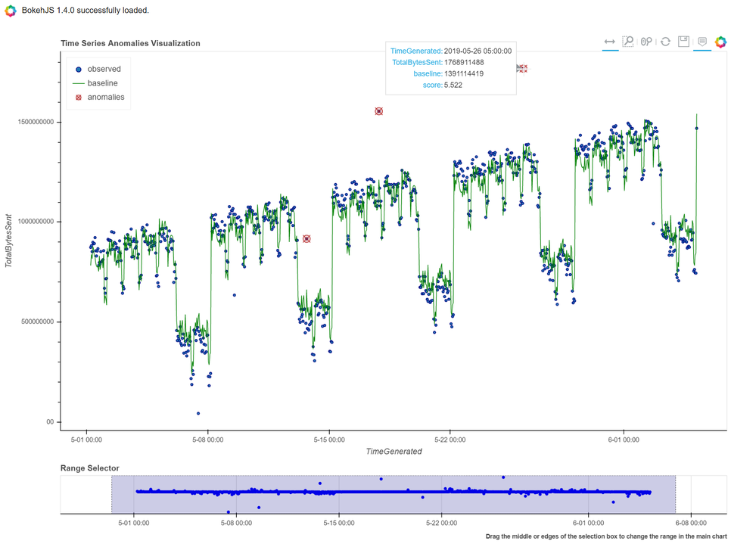This screenshot has width=756, height=550.
Task: Open the Bokeh logo link in toolbar
Action: click(x=720, y=42)
